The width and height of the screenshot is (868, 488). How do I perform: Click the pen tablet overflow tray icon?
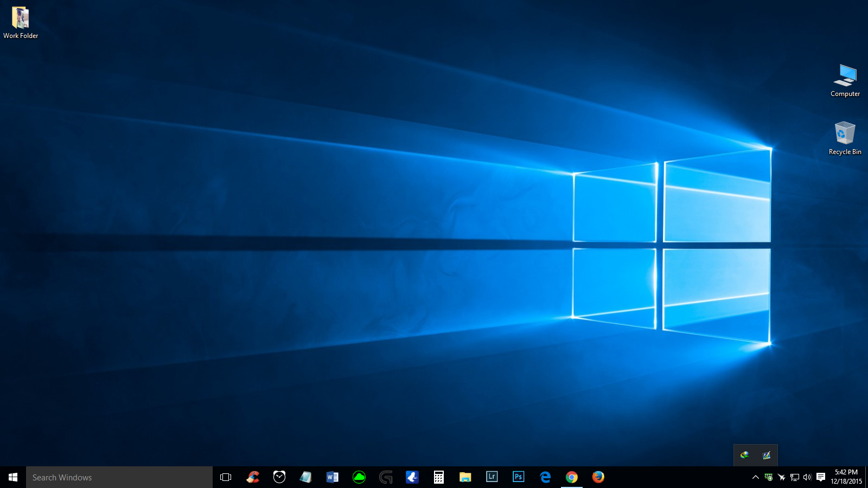[767, 455]
